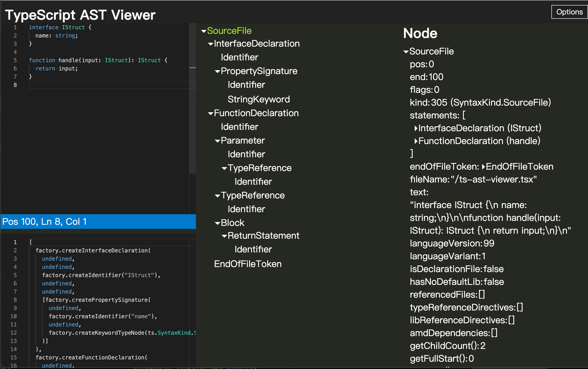The image size is (588, 369).
Task: Select the StringKeyword tree node
Action: tap(259, 99)
